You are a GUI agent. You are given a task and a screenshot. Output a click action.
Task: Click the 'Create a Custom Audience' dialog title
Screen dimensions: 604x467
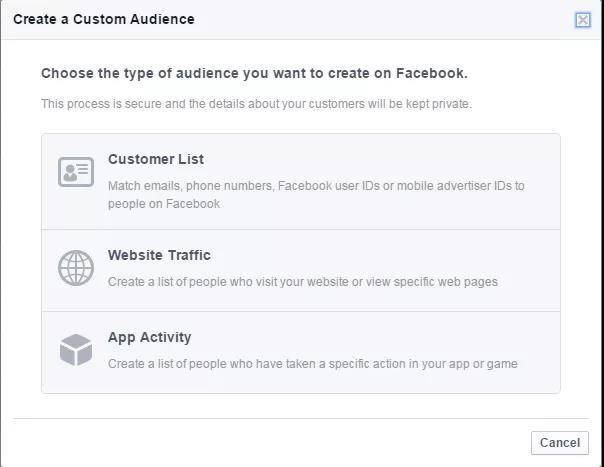tap(104, 19)
